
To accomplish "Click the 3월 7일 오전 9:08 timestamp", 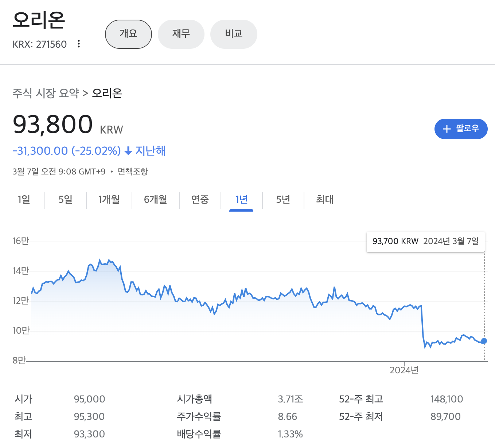I will tap(59, 172).
